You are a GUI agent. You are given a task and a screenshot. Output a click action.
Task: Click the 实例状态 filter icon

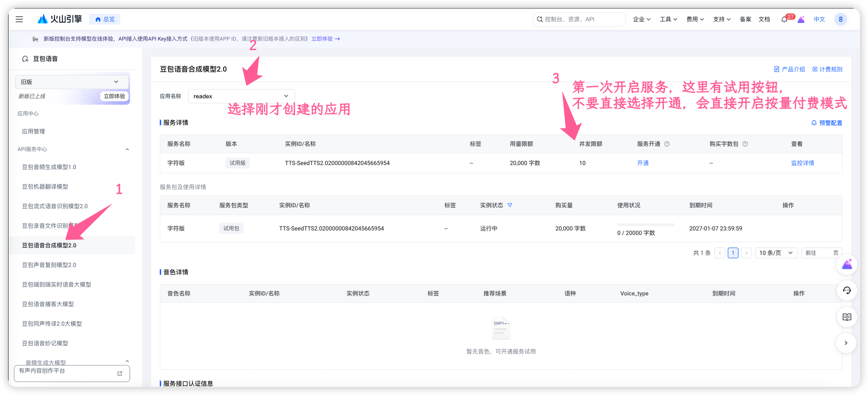[510, 205]
